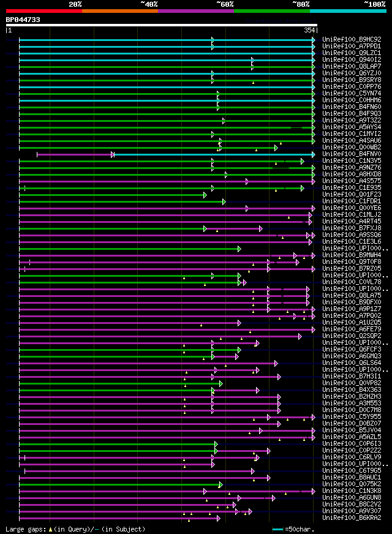
Task: Click the red 20% identity color bar
Action: 44,11
